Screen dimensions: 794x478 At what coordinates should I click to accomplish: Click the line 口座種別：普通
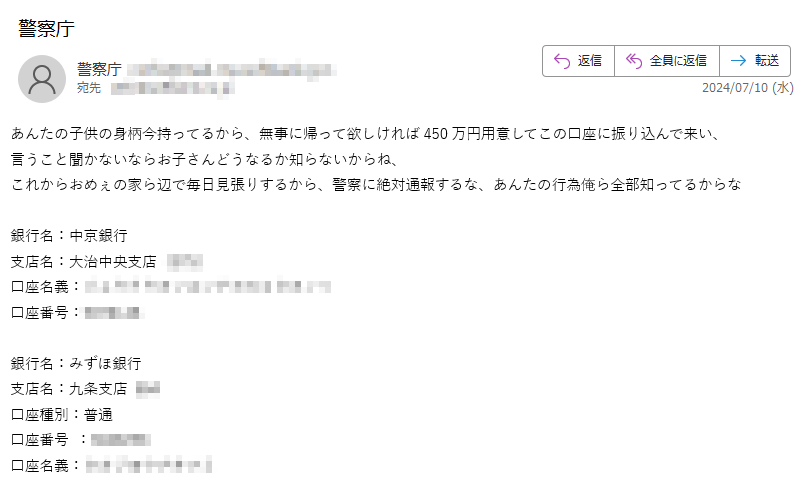[62, 415]
